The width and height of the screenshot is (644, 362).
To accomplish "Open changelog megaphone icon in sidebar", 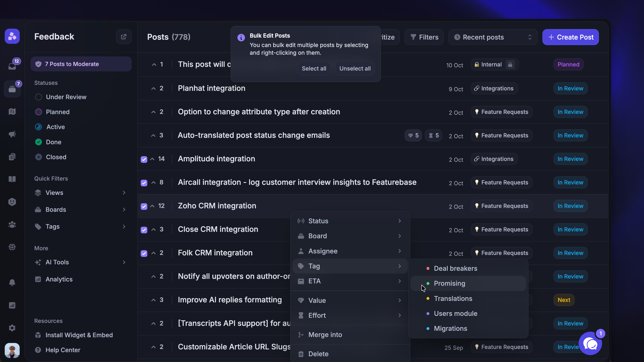I will tap(12, 134).
